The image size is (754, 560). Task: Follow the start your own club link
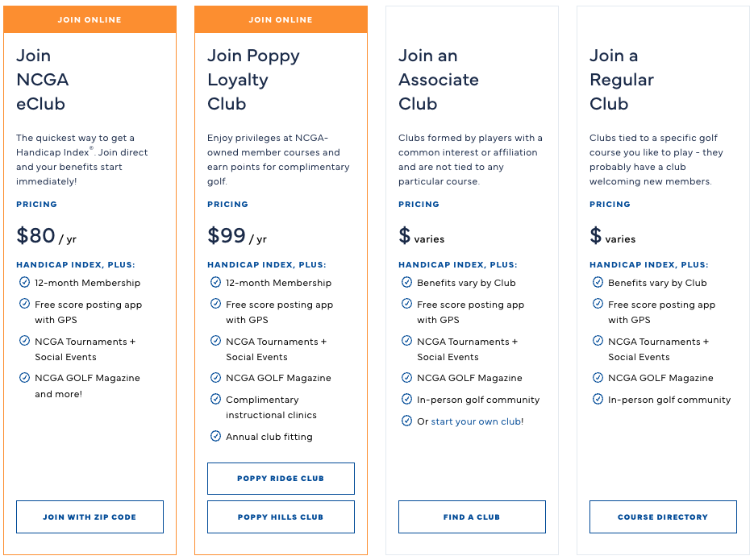click(476, 421)
